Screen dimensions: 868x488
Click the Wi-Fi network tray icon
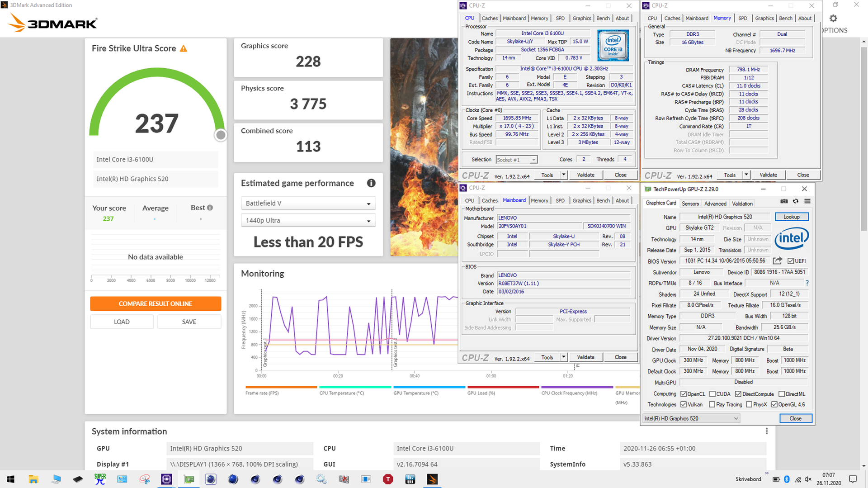[x=798, y=479]
